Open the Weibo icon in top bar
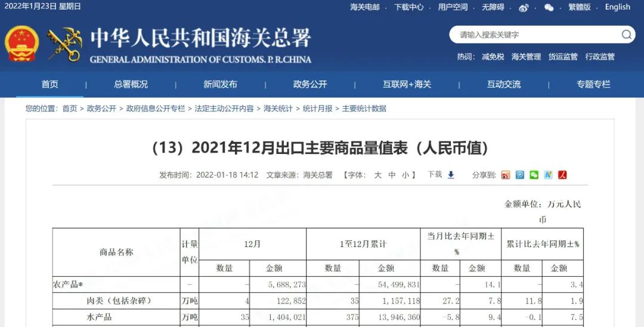 (524, 8)
